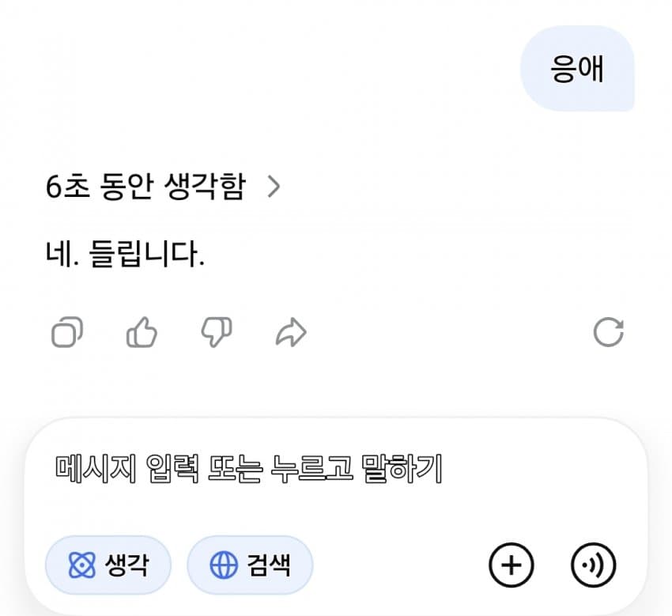Toggle the 검색 search mode chip
This screenshot has width=672, height=616.
pos(250,565)
